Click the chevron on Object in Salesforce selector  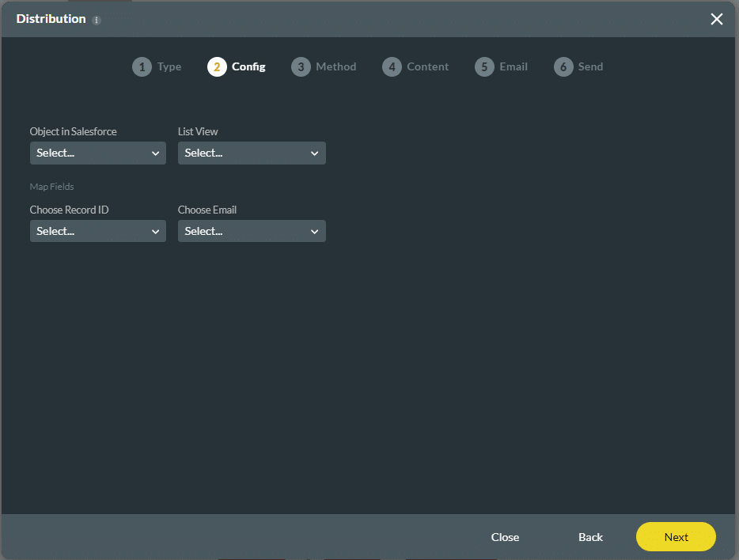click(155, 153)
